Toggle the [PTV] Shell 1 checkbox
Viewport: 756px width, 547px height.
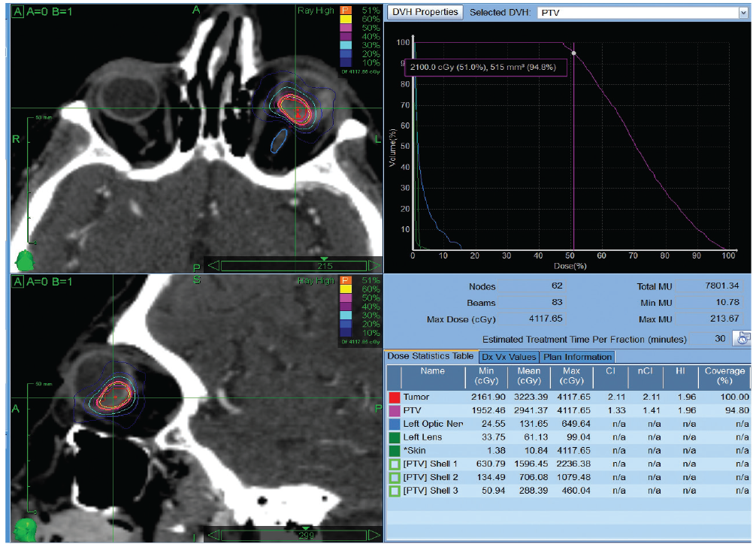click(395, 464)
